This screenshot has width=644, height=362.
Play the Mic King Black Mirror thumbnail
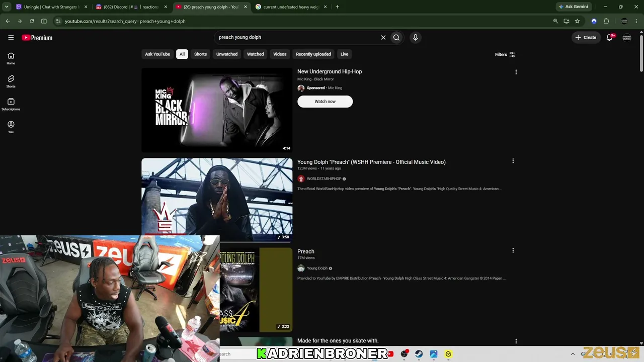click(217, 110)
